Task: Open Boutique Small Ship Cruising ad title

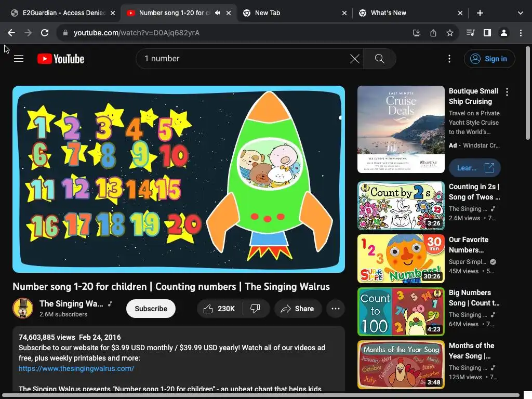Action: (x=473, y=96)
